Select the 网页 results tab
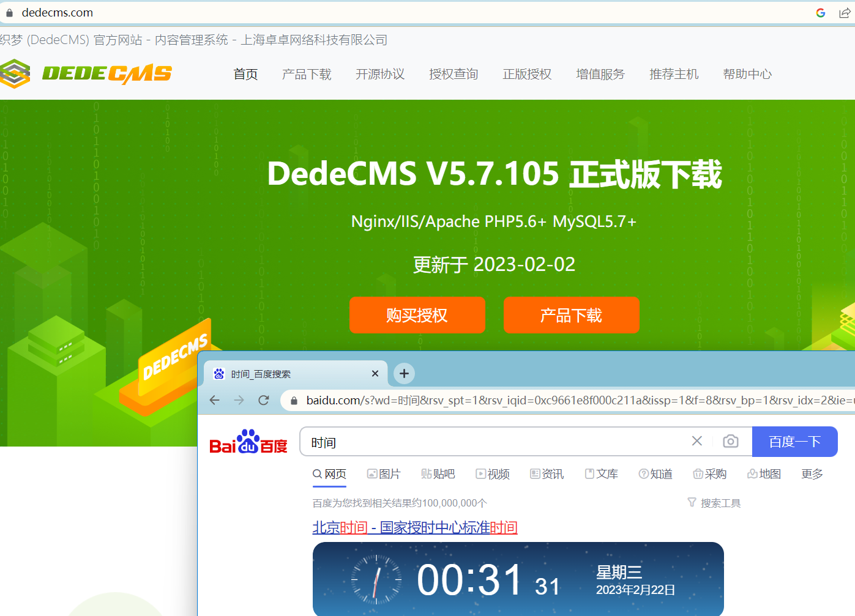Viewport: 855px width, 616px height. pyautogui.click(x=329, y=474)
